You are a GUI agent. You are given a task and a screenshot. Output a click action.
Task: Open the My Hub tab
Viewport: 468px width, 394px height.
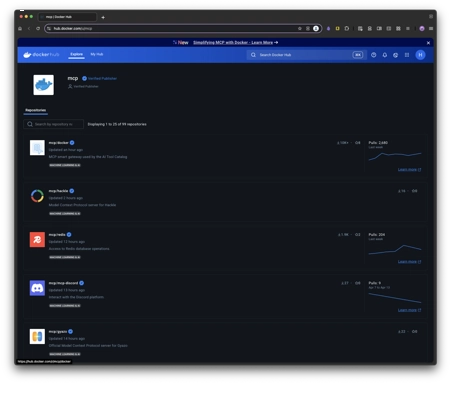(x=97, y=54)
